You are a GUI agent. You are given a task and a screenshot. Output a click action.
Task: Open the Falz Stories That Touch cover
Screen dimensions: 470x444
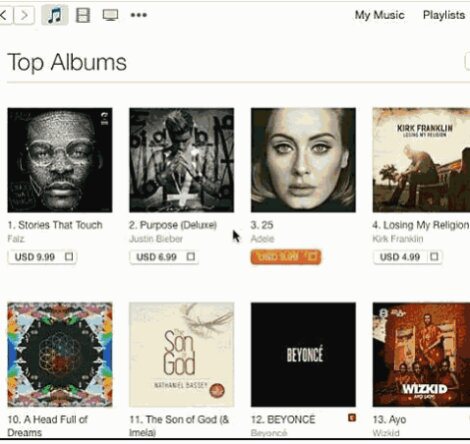coord(60,160)
